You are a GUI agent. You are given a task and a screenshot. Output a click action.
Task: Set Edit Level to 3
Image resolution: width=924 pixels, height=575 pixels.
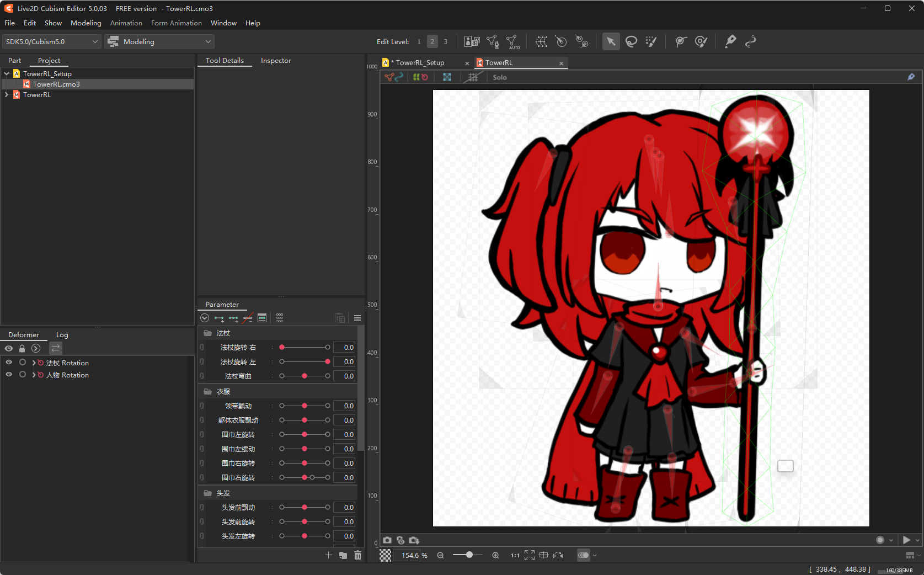click(x=445, y=41)
